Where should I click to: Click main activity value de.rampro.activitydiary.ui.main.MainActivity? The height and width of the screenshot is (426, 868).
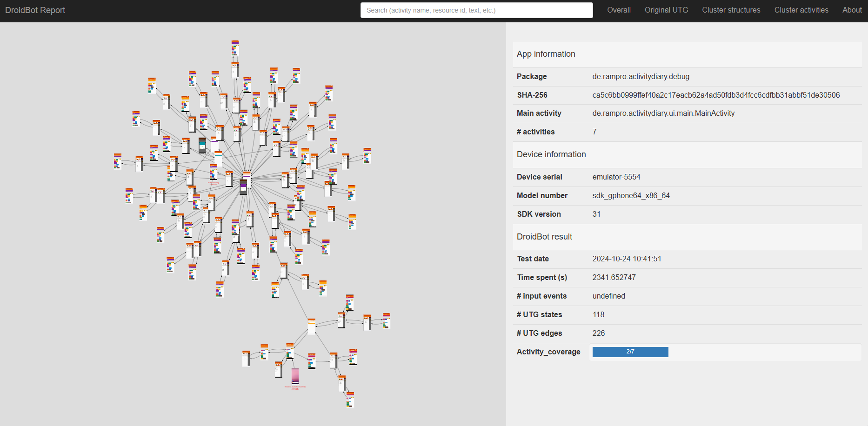point(663,113)
